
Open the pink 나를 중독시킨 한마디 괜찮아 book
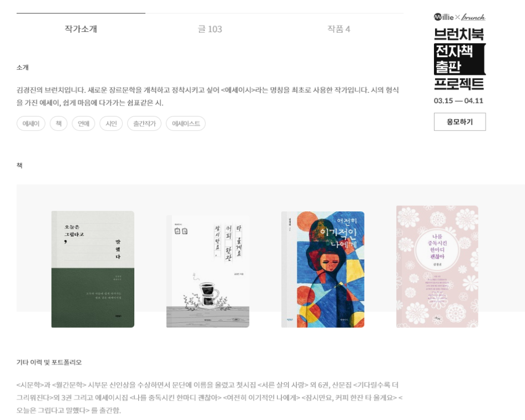click(x=437, y=267)
